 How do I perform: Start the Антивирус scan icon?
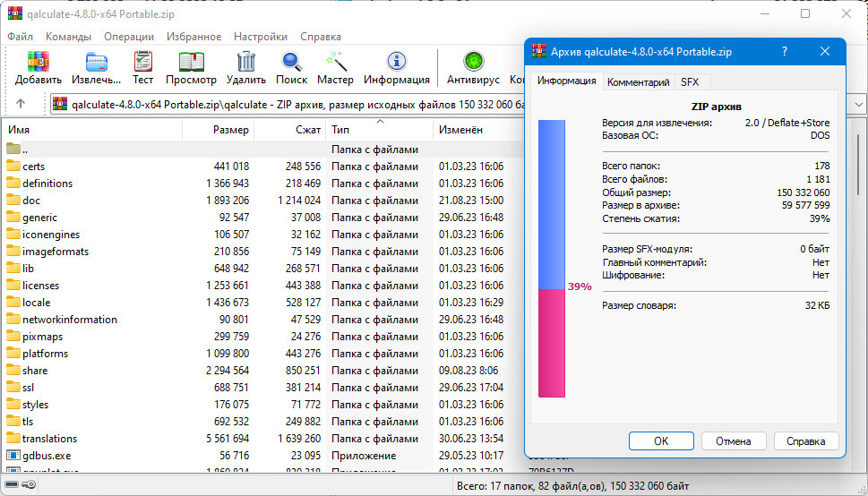tap(473, 62)
